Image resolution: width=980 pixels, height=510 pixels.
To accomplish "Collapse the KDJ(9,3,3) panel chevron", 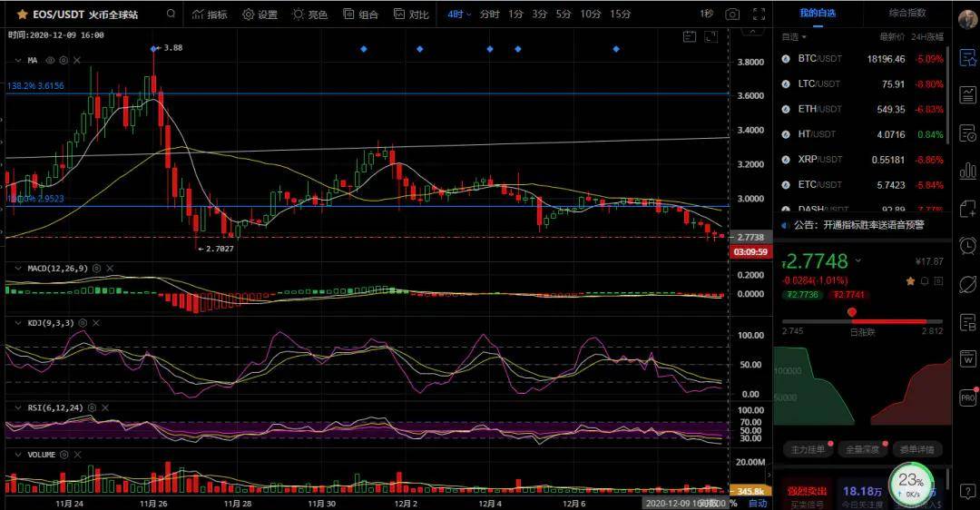I will 18,323.
